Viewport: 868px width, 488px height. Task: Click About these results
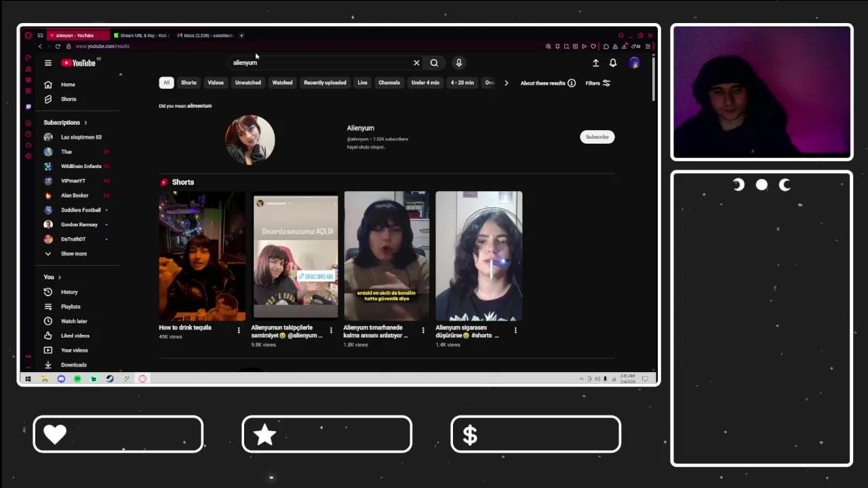(x=548, y=83)
